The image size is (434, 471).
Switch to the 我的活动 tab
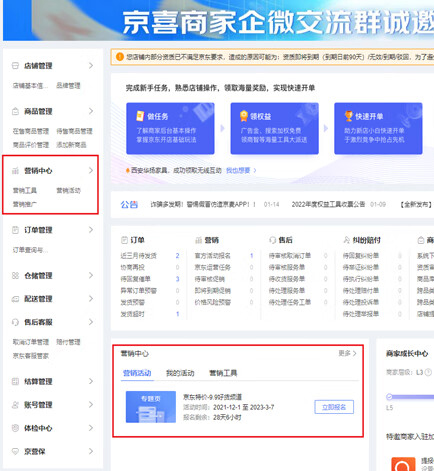[x=180, y=373]
